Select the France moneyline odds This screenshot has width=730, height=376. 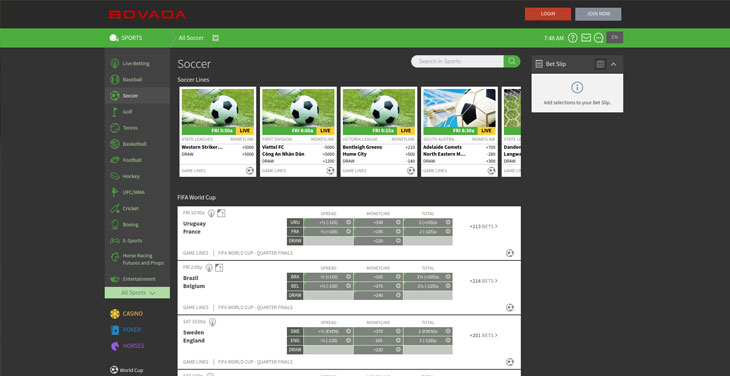(378, 232)
